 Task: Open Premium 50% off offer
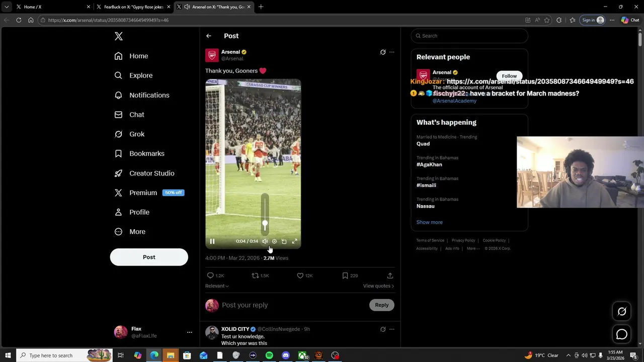149,193
